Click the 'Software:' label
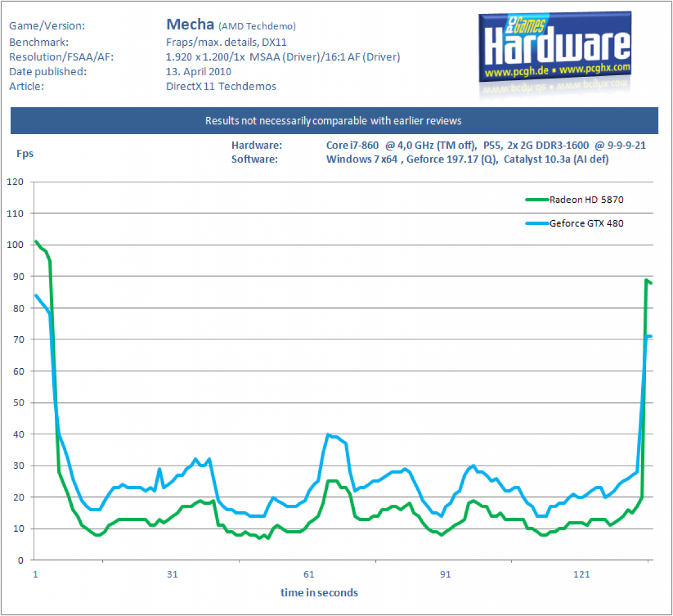The width and height of the screenshot is (673, 616). [x=254, y=159]
